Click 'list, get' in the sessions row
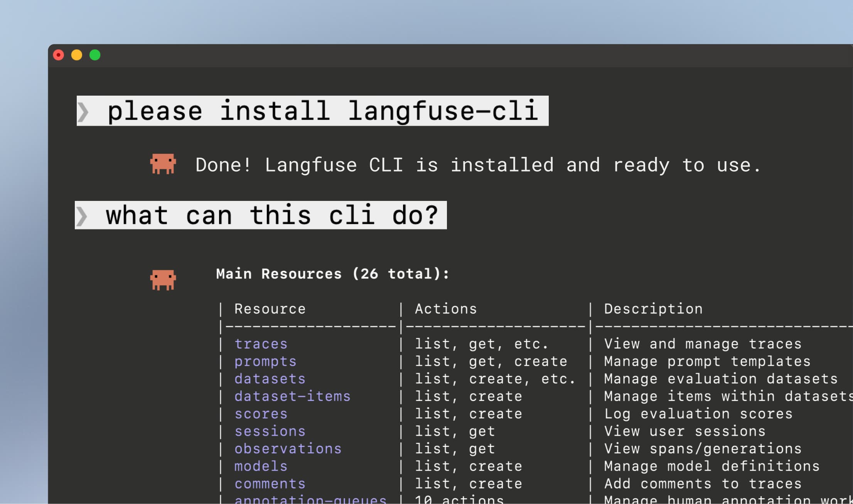Viewport: 853px width, 504px height. pos(455,432)
